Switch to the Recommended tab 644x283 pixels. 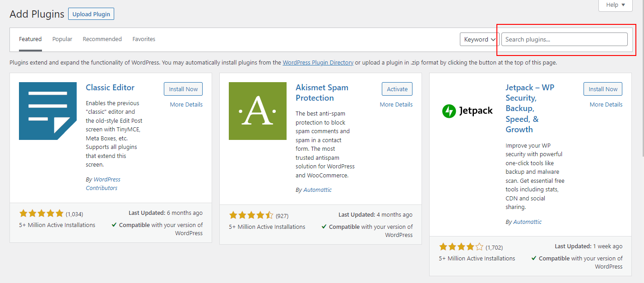(102, 39)
